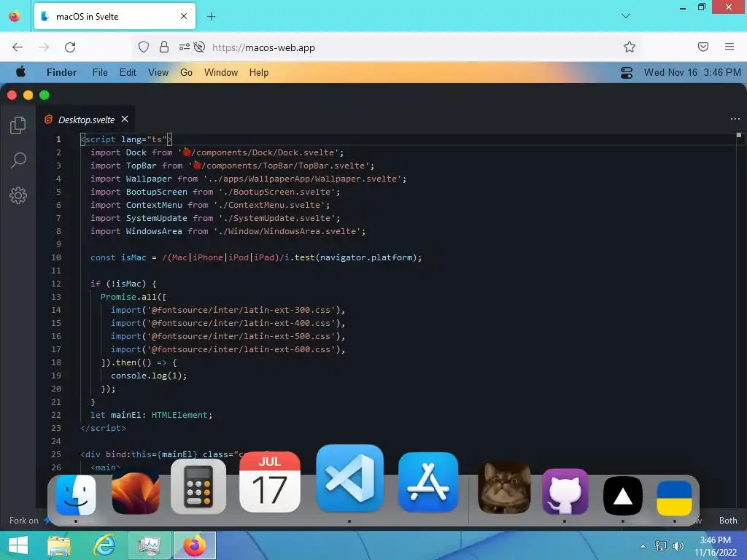Open the Window menu

(x=221, y=72)
